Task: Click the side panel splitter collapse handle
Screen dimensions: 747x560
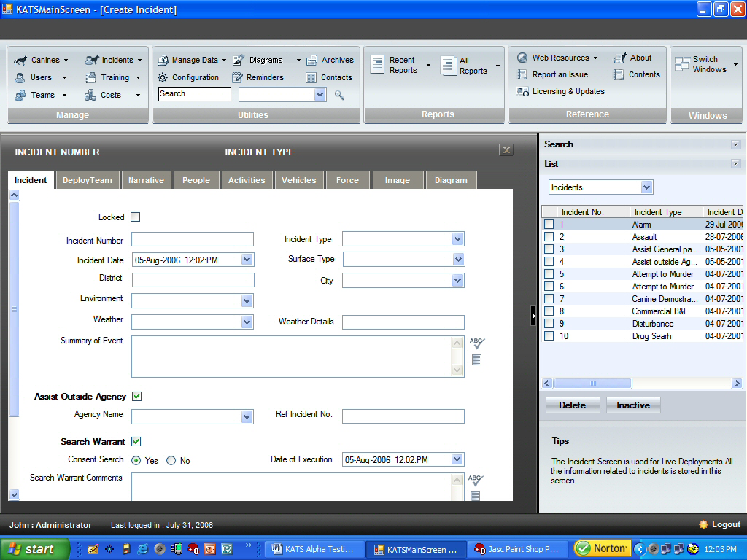Action: 533,316
